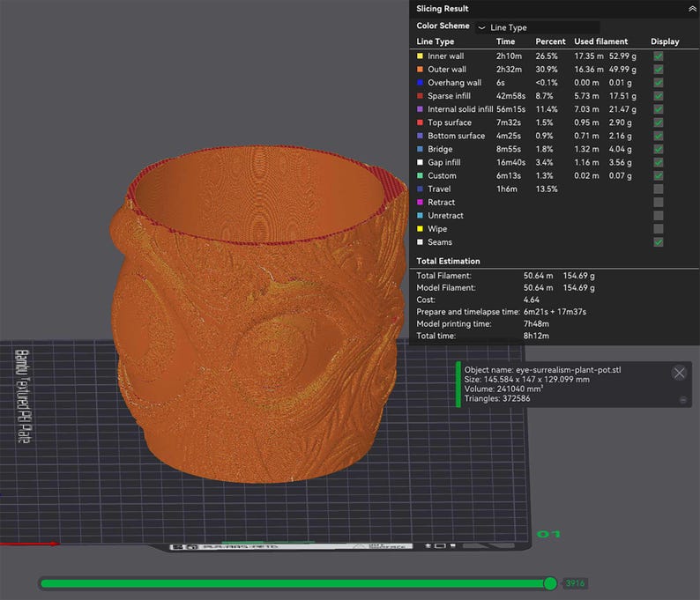Click the Internal solid infill purple swatch
The height and width of the screenshot is (600, 700).
click(x=420, y=109)
